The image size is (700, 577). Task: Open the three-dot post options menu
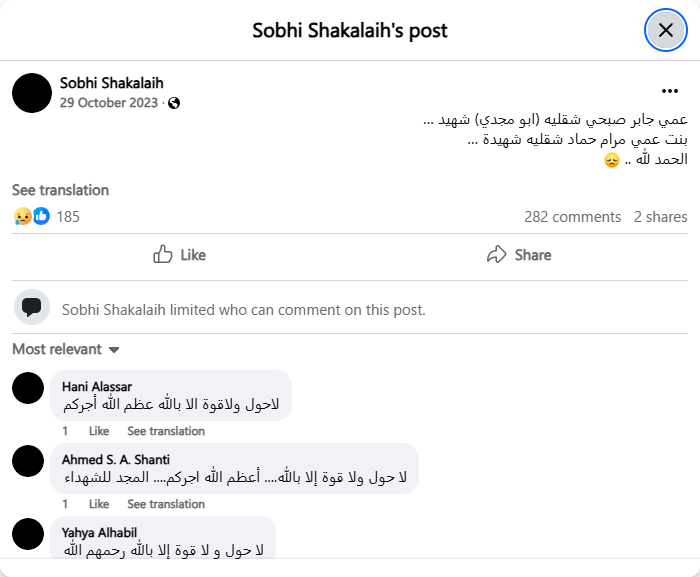pos(669,90)
